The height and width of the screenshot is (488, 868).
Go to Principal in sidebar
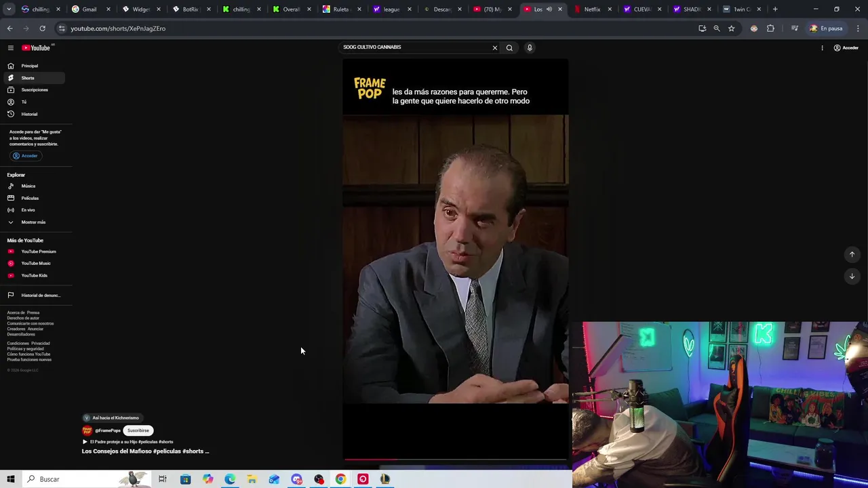click(35, 66)
